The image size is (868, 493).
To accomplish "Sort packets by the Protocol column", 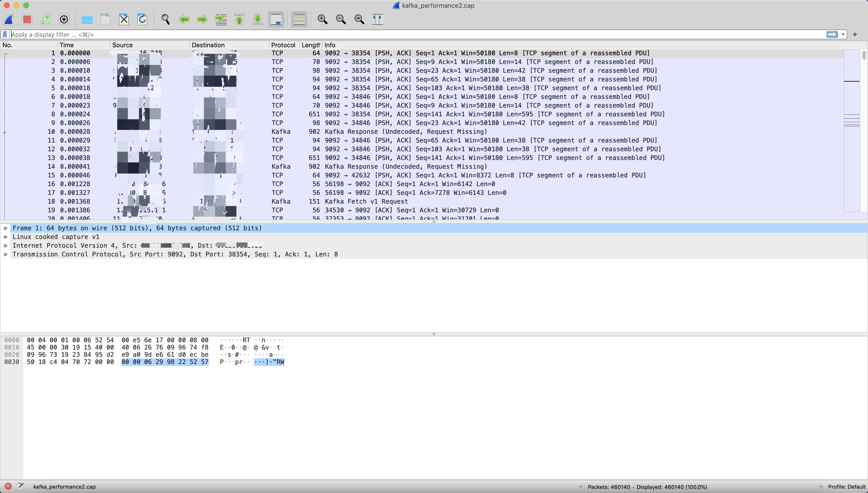I will coord(283,45).
